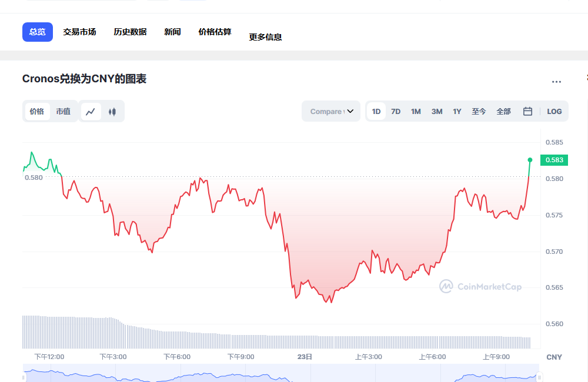Click the 0.560 price axis label
The width and height of the screenshot is (588, 382).
click(554, 324)
